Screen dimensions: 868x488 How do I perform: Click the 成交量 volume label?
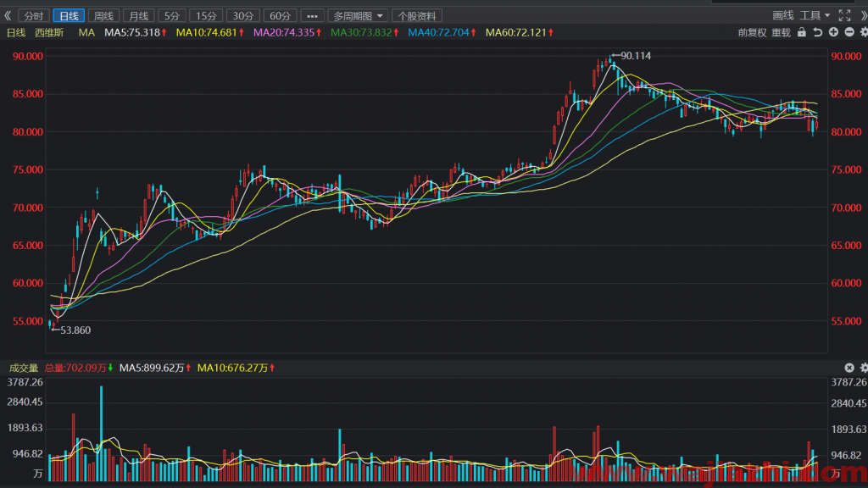coord(23,368)
